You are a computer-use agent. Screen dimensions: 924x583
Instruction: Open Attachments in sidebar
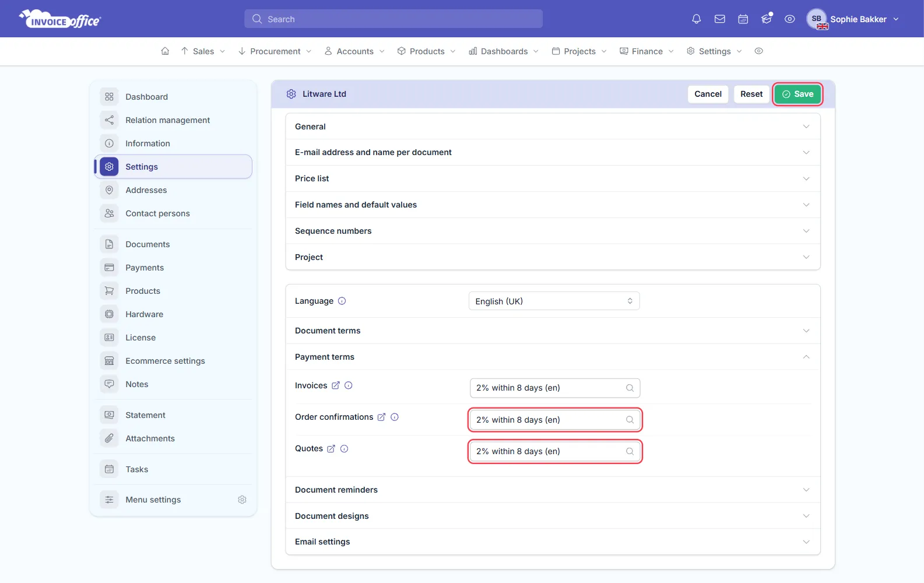(x=173, y=438)
